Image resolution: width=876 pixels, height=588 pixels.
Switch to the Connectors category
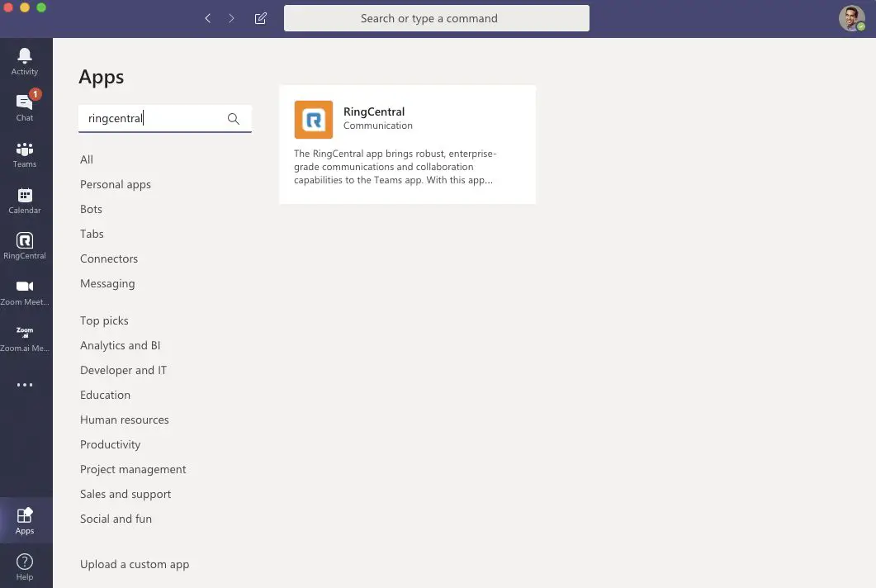(109, 258)
